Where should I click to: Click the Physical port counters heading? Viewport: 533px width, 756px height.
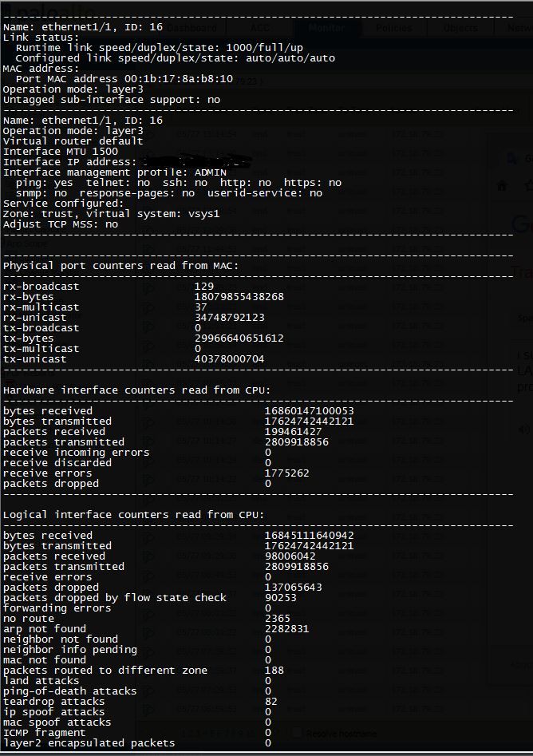[120, 266]
